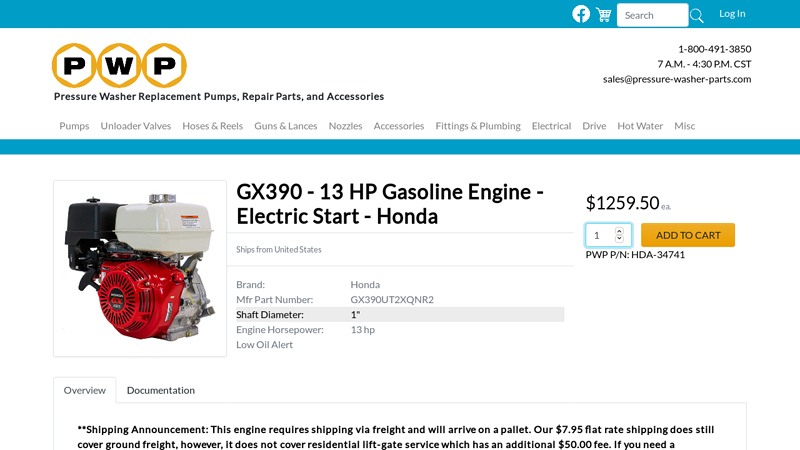
Task: Click the Honda brand value
Action: [365, 285]
